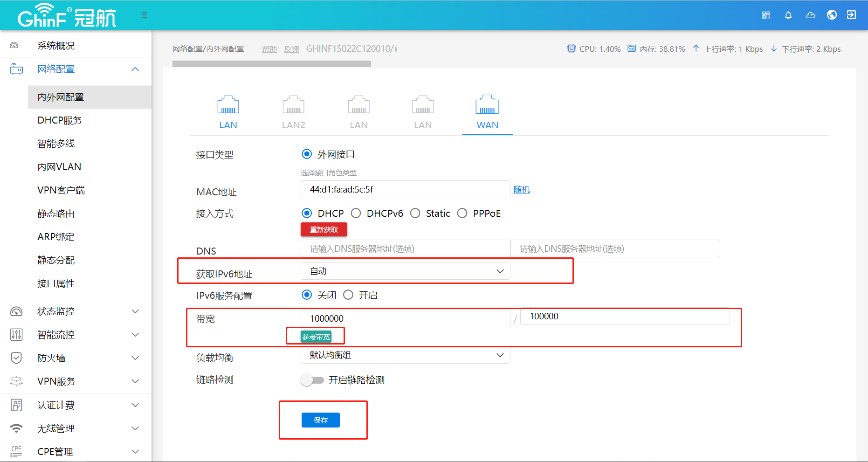Go to 静态路由 menu item
This screenshot has width=868, height=462.
point(56,214)
